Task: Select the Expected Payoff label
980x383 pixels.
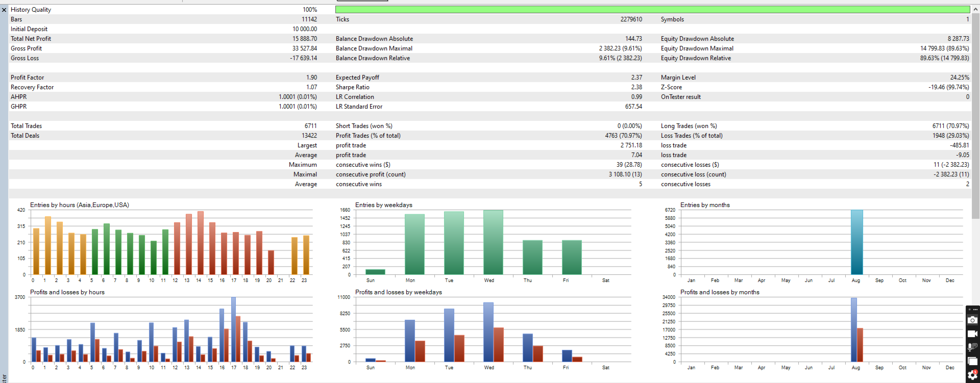Action: point(357,78)
